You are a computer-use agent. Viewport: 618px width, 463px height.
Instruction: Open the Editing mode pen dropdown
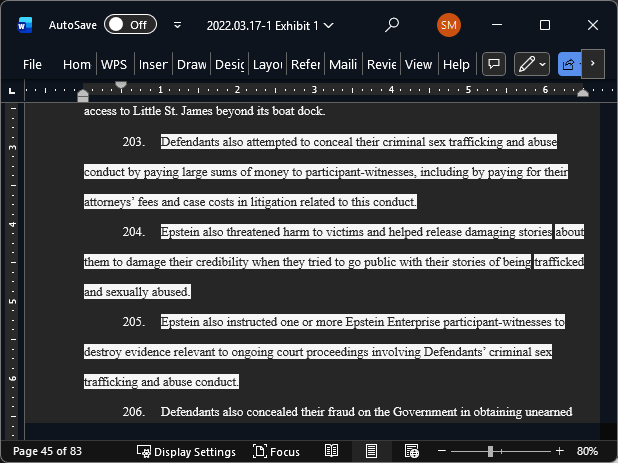point(531,64)
